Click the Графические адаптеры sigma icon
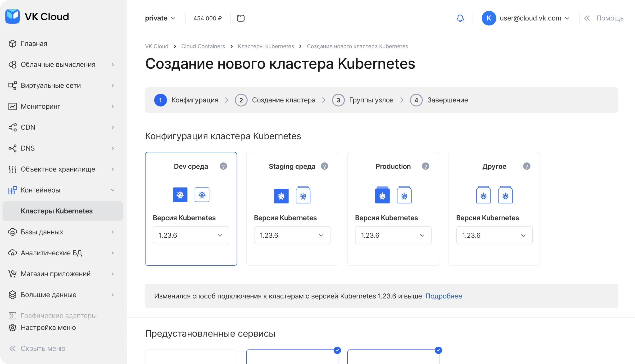 (x=12, y=316)
